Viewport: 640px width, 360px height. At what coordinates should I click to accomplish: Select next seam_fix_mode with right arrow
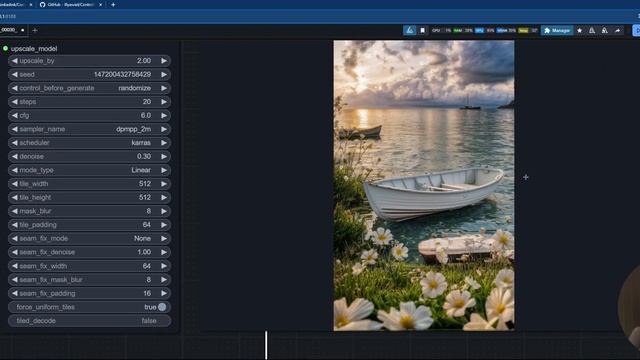click(164, 238)
